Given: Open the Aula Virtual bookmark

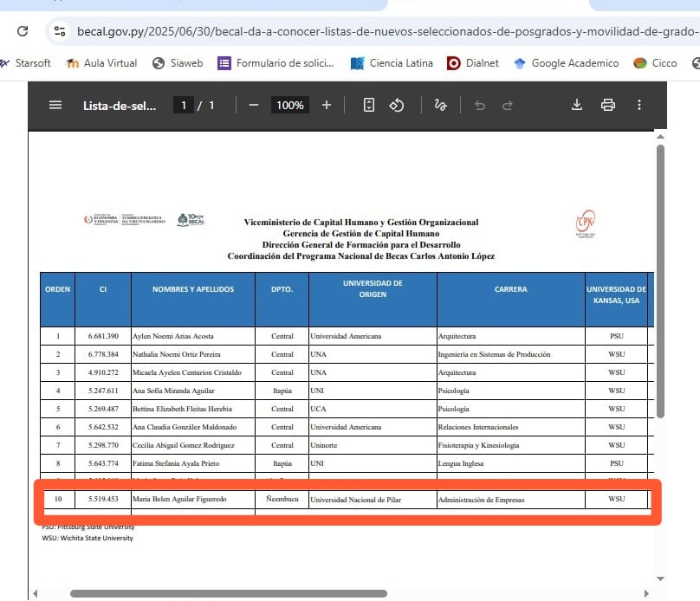Looking at the screenshot, I should click(x=101, y=63).
